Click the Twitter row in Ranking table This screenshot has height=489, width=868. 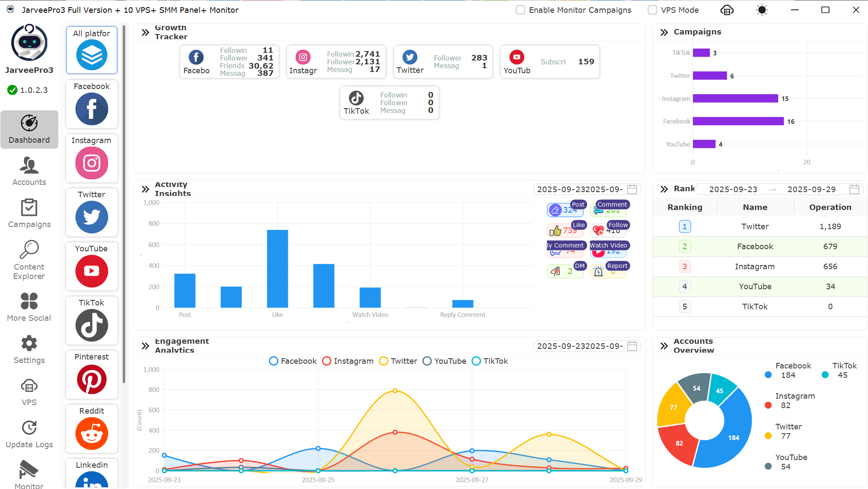pos(755,227)
